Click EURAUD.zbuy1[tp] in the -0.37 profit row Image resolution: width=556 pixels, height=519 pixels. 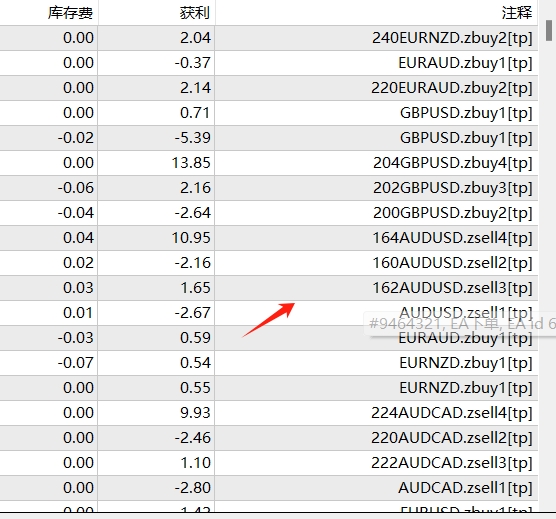tap(466, 63)
